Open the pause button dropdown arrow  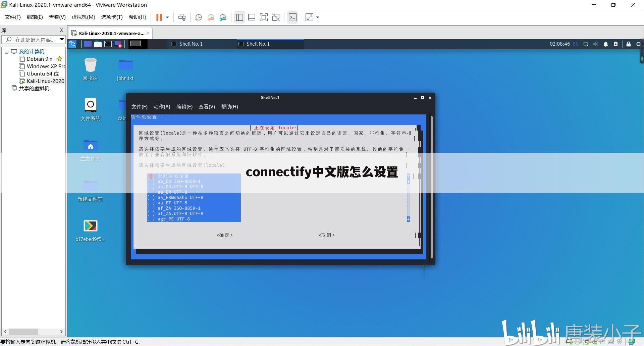(167, 17)
